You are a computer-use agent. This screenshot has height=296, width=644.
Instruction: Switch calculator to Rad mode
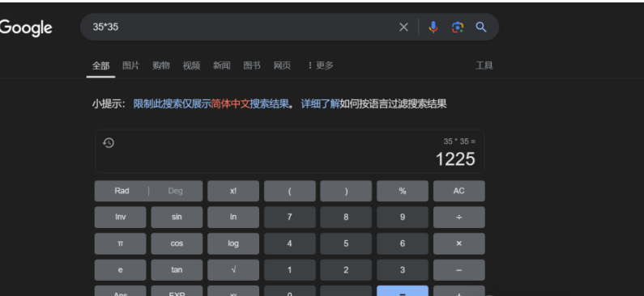(122, 191)
